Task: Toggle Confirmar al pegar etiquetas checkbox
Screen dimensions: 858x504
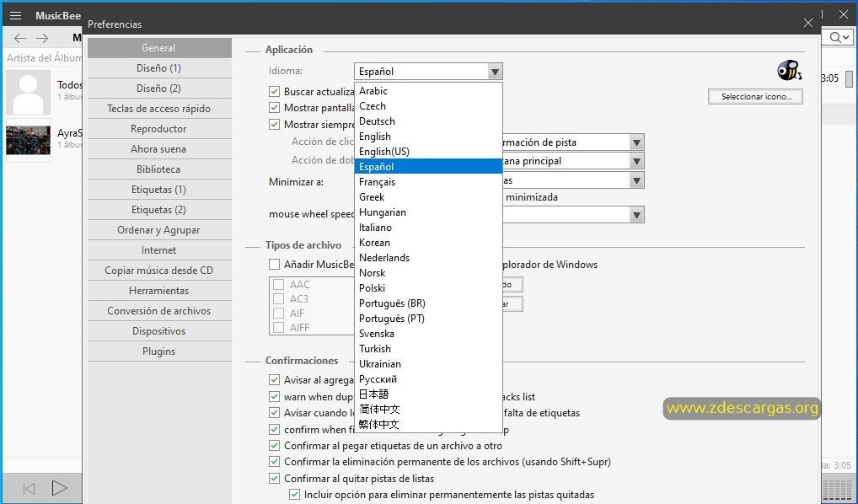Action: pyautogui.click(x=274, y=446)
